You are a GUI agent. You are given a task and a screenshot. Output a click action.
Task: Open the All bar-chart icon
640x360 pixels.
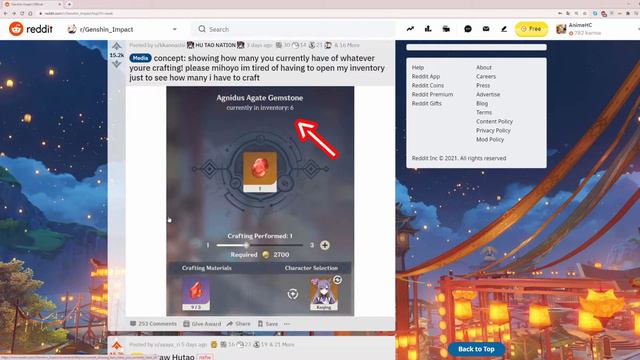[428, 29]
